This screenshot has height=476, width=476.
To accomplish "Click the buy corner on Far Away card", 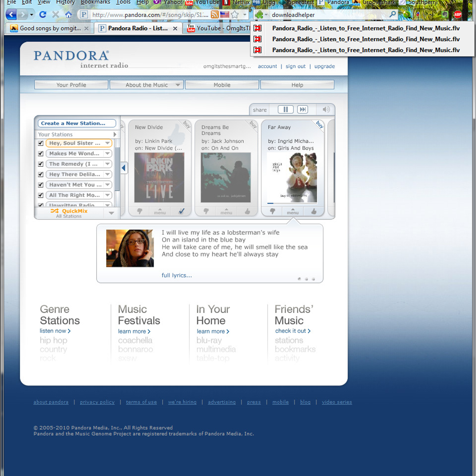I will click(x=319, y=124).
